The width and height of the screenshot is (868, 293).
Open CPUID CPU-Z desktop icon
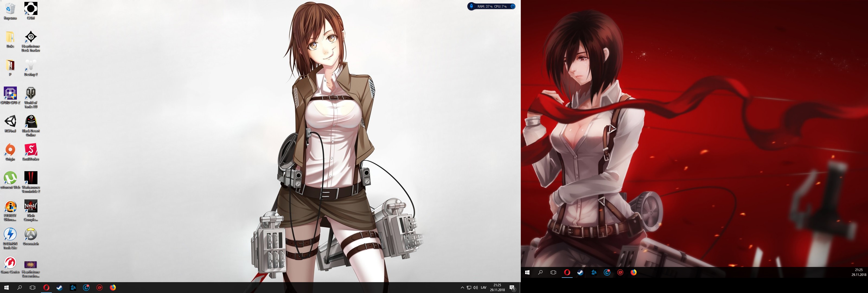(10, 95)
